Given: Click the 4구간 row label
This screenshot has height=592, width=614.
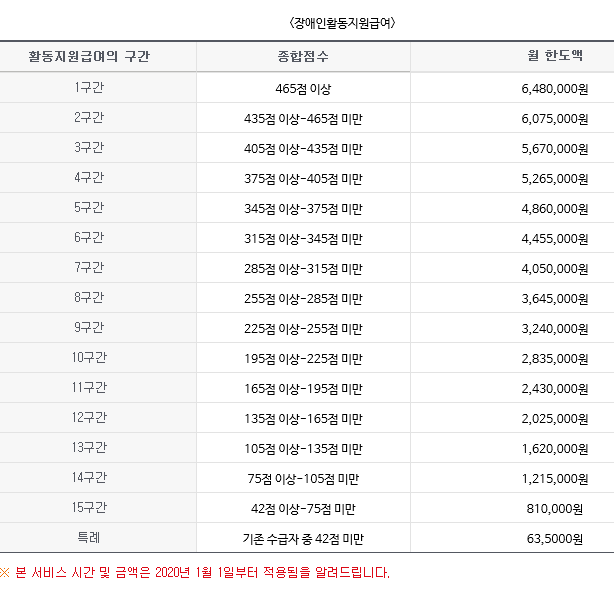Looking at the screenshot, I should pyautogui.click(x=89, y=177).
